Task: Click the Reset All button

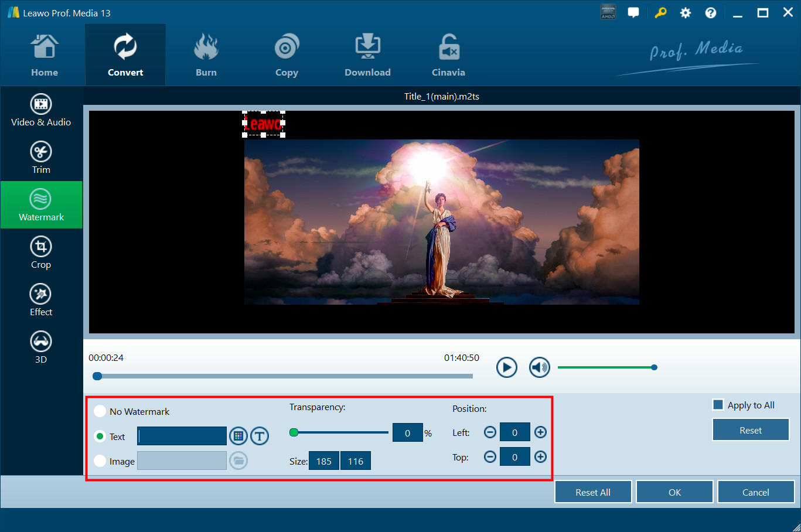Action: pyautogui.click(x=592, y=492)
